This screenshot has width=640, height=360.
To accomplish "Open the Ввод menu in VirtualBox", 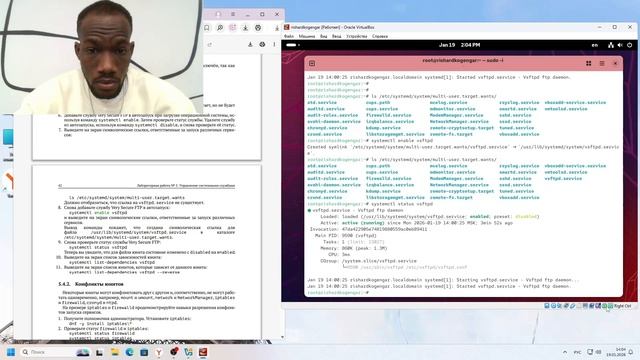I will (336, 36).
